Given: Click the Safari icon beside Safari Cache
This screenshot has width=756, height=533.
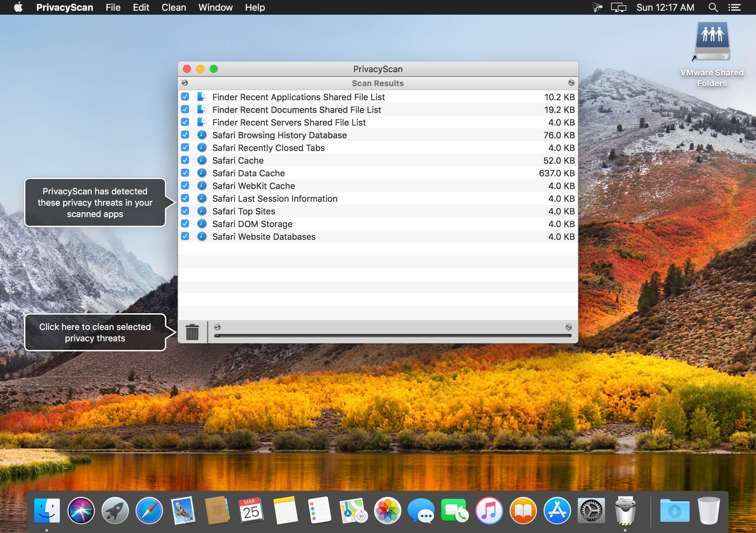Looking at the screenshot, I should (202, 160).
